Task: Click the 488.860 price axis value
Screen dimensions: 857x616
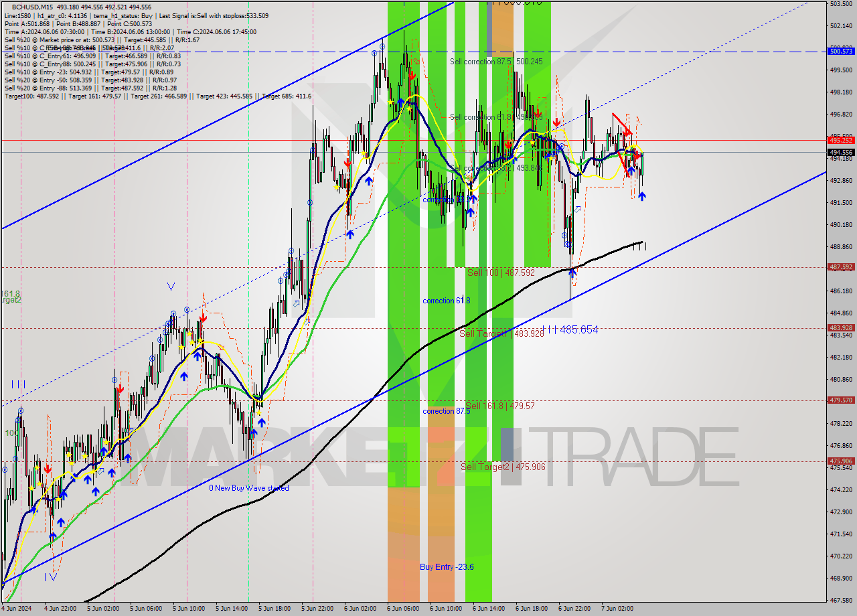Action: tap(841, 246)
